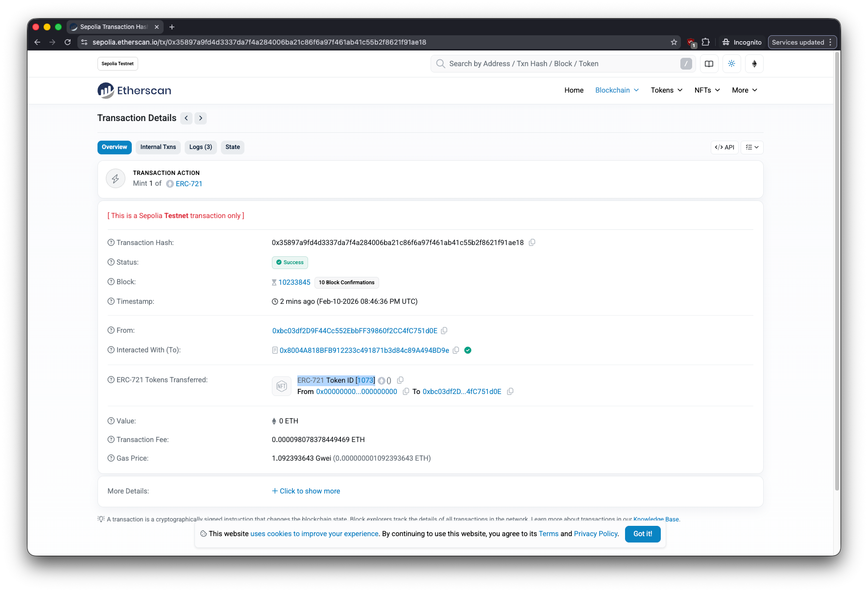Copy the ERC-721 Token ID details
This screenshot has height=592, width=868.
tap(400, 380)
